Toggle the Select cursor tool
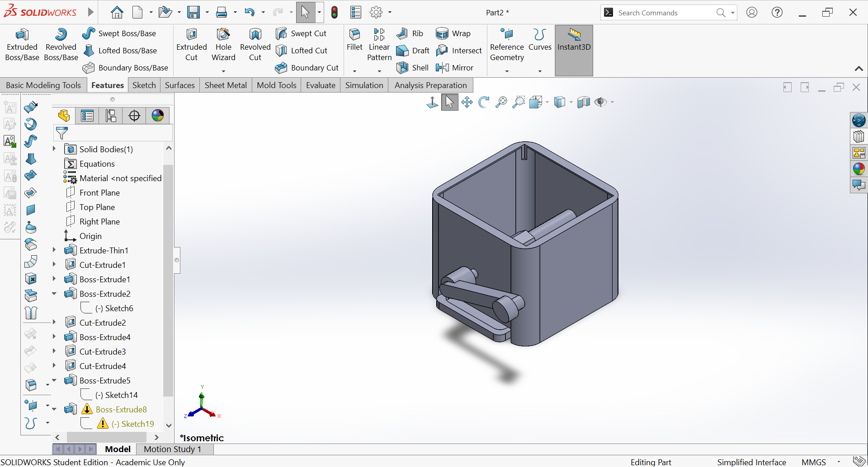The width and height of the screenshot is (868, 467). coord(306,12)
